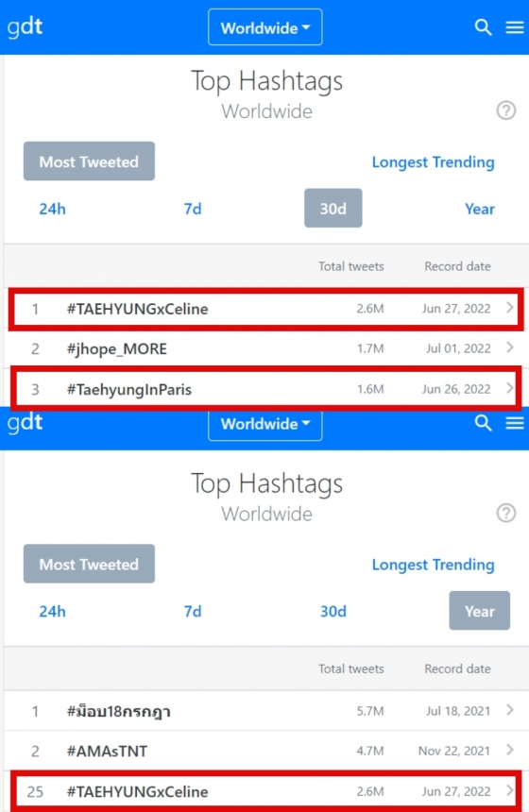Expand #jhope_MORE row chevron
Viewport: 529px width, 812px height.
pos(510,347)
